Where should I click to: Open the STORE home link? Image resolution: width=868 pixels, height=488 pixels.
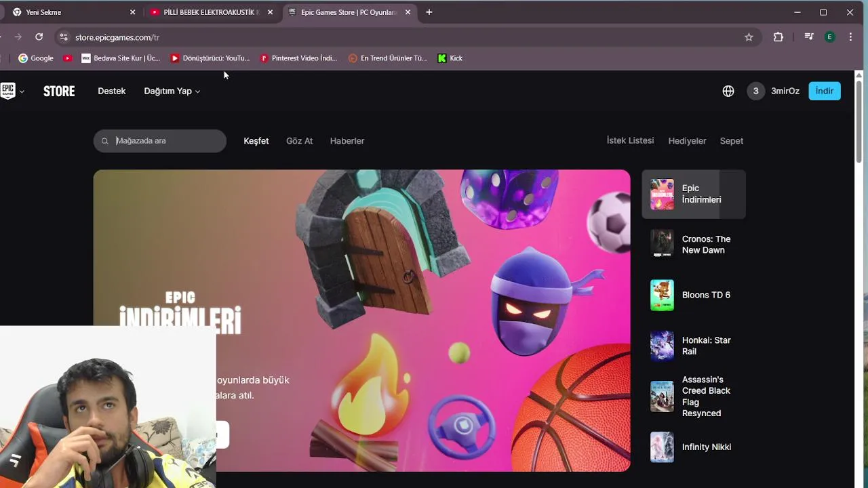pos(59,91)
